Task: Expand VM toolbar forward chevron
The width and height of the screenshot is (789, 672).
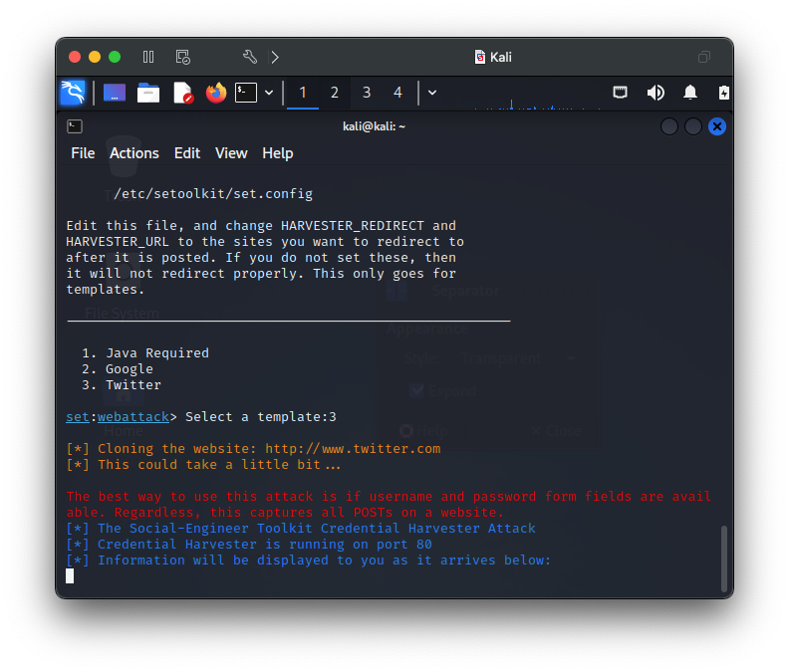Action: [275, 57]
